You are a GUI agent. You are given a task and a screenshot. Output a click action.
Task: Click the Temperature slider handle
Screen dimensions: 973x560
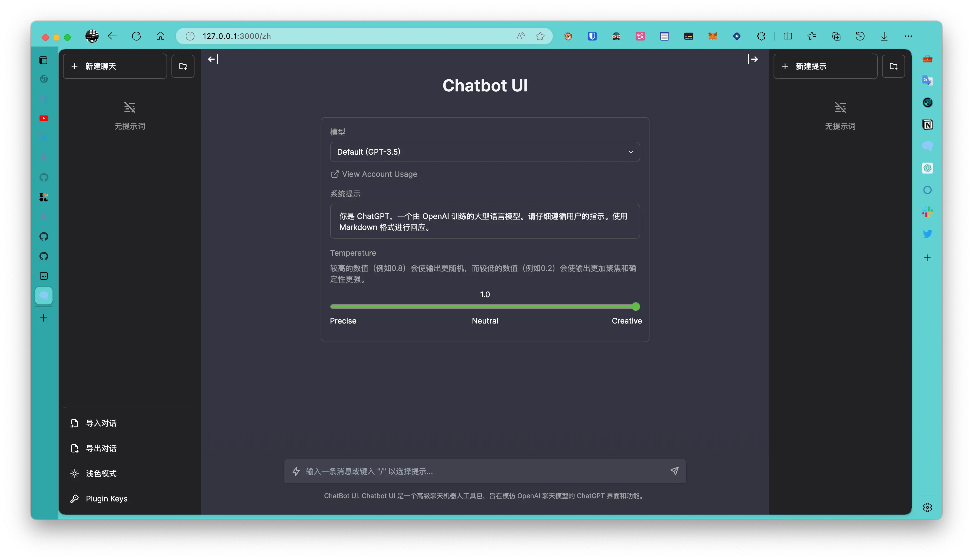(636, 307)
